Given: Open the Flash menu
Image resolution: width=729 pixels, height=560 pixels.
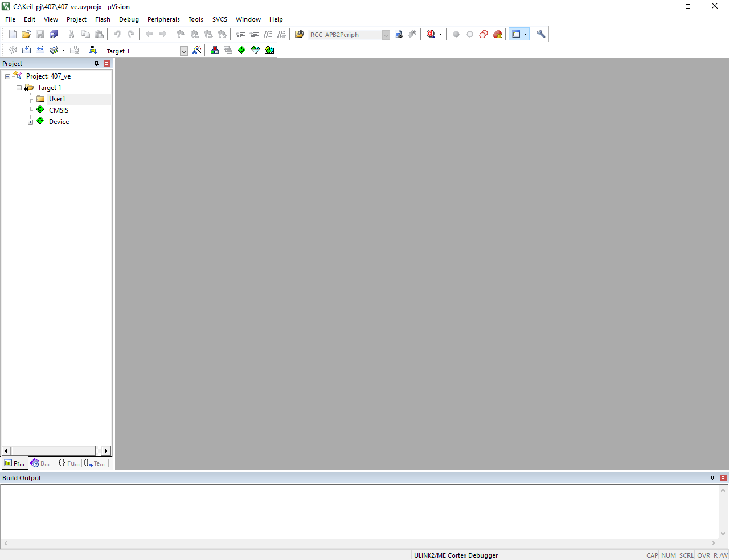Looking at the screenshot, I should [103, 19].
